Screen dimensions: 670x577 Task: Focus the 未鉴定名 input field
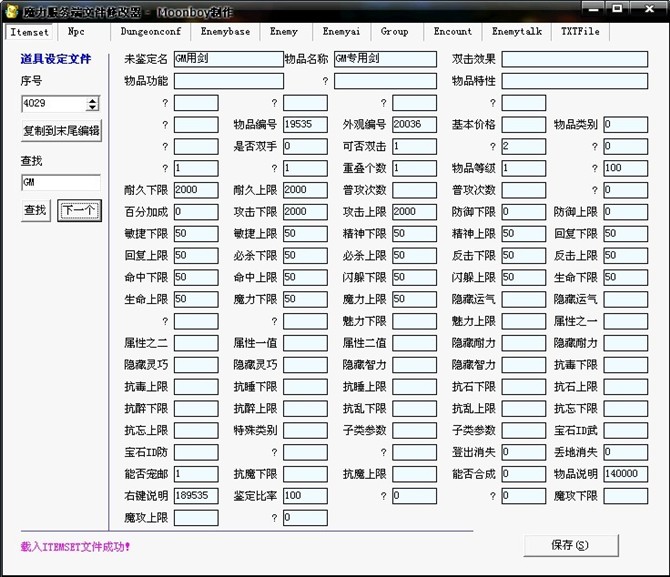tap(228, 59)
